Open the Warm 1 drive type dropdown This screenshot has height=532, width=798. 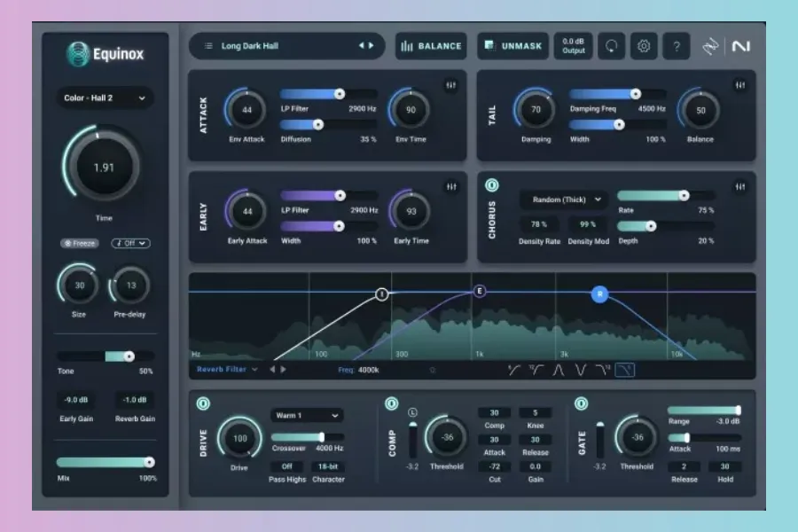307,415
